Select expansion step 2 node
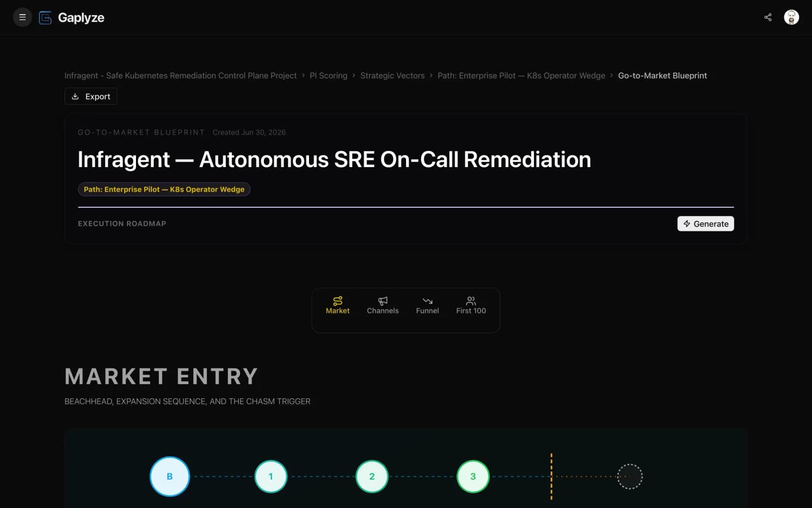 [372, 477]
